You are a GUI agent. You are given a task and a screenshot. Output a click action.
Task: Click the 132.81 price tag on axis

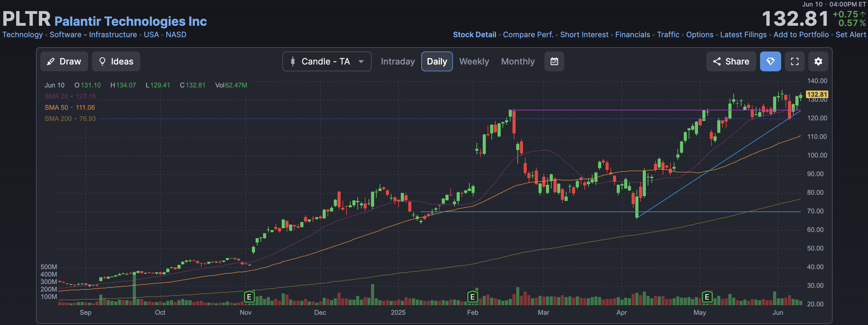point(817,94)
